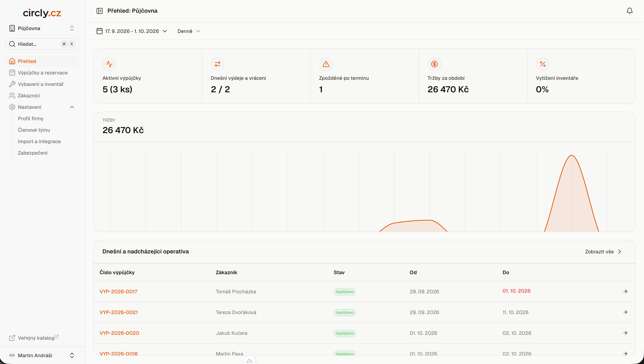Screen dimensions: 644x364
Task: Click the Dnešní výdeje a vrácení arrows icon
Action: (x=218, y=64)
